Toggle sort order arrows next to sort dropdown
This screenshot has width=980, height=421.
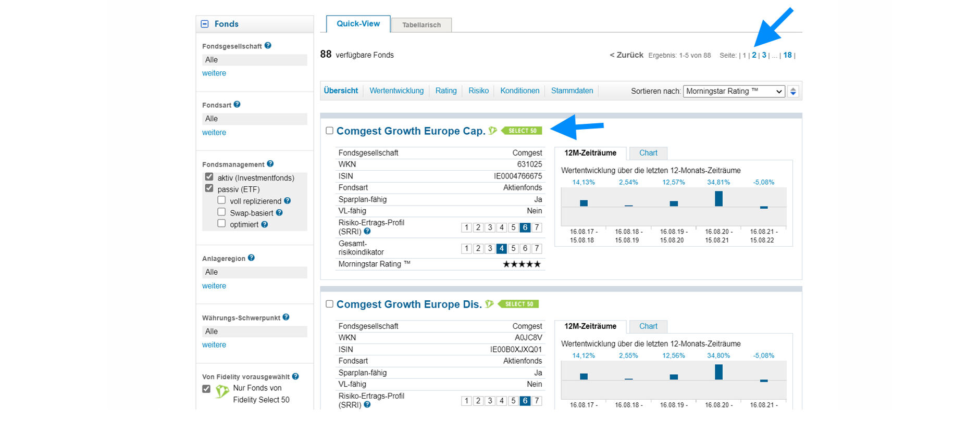pyautogui.click(x=793, y=91)
